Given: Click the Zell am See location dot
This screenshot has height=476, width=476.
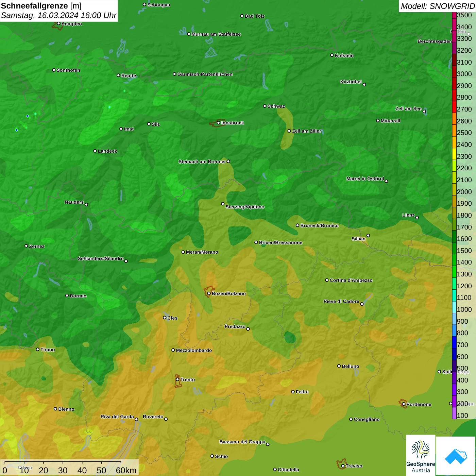Looking at the screenshot, I should [424, 111].
